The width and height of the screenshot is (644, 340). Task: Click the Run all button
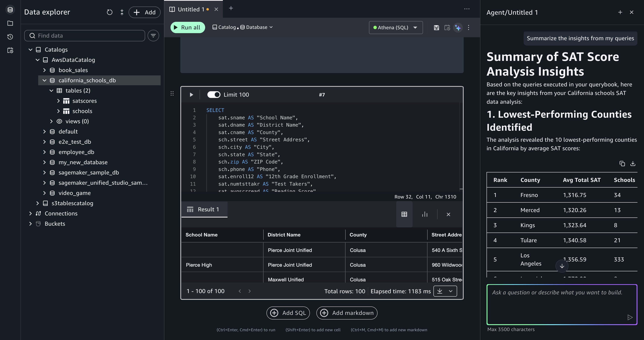188,28
